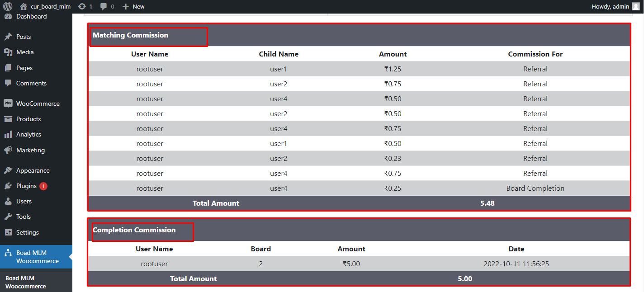
Task: Click the plus New content icon
Action: [x=126, y=6]
